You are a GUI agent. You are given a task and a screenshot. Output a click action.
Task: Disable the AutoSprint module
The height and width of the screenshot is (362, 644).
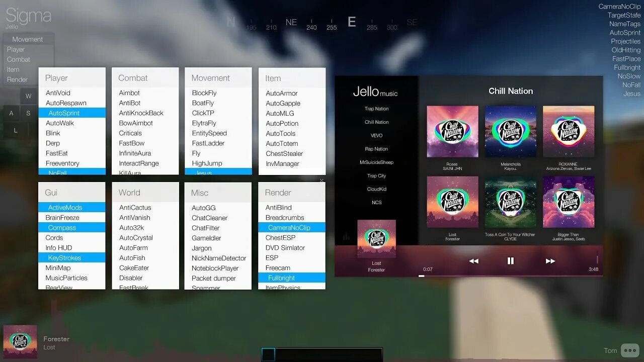[x=72, y=113]
